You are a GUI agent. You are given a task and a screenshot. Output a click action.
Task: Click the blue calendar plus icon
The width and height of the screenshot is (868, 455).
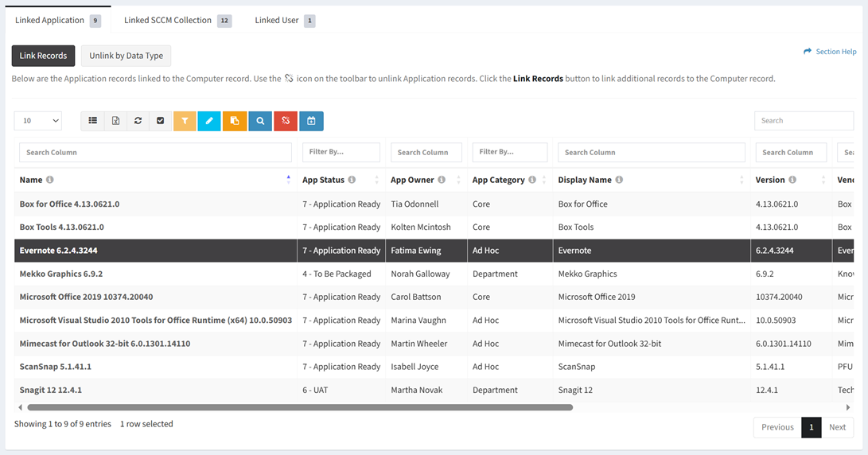click(311, 121)
